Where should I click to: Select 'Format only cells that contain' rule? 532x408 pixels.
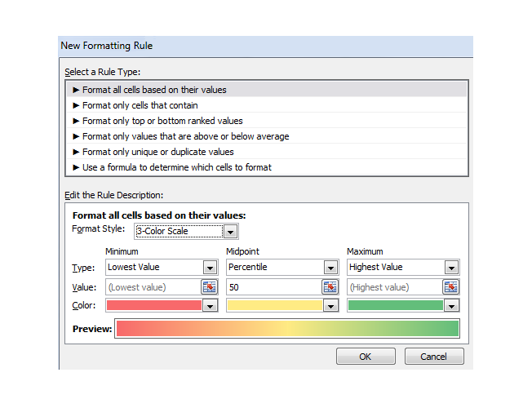point(267,105)
